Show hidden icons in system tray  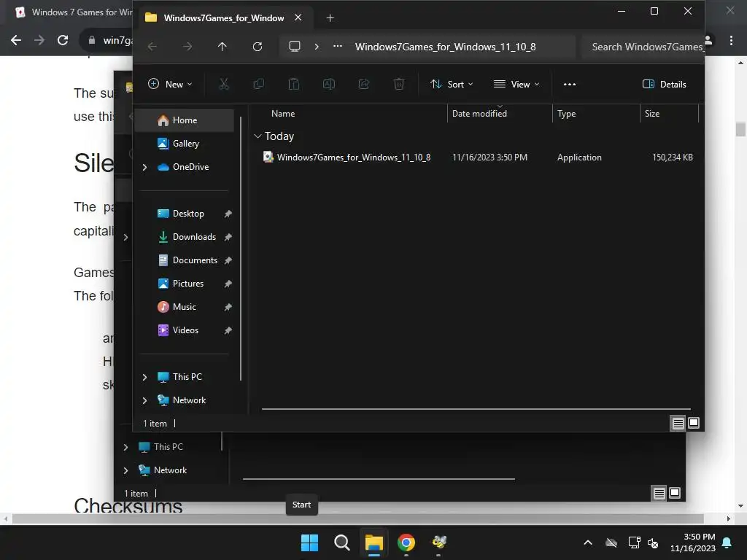tap(588, 542)
